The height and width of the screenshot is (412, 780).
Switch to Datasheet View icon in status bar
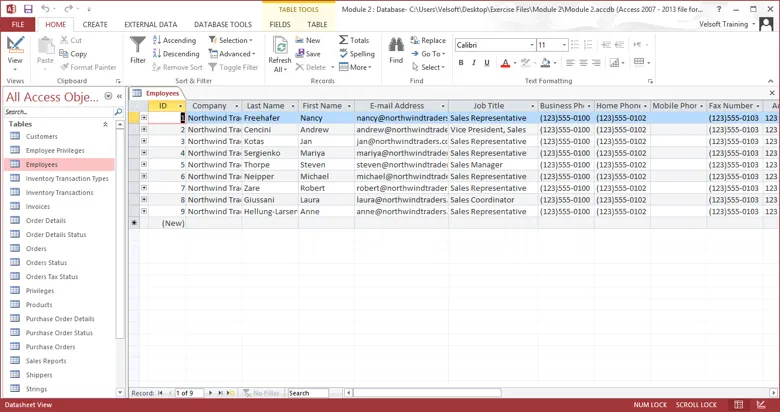tap(739, 405)
